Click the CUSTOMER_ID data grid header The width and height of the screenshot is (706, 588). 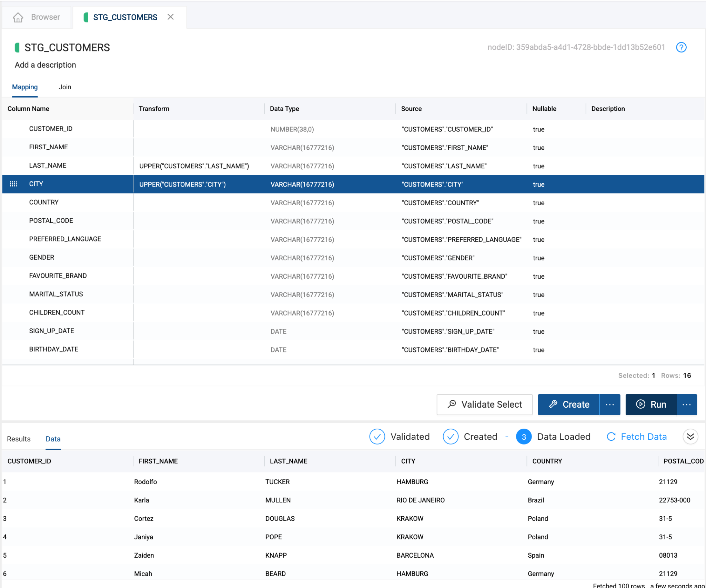pyautogui.click(x=29, y=461)
